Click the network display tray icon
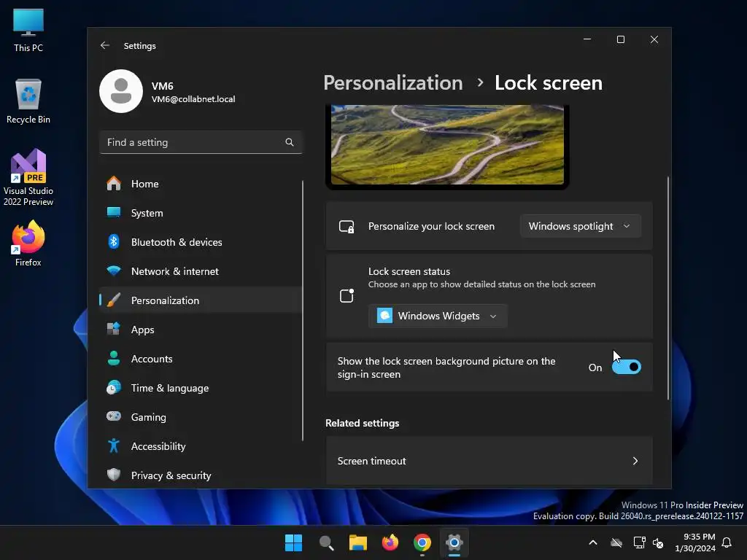Image resolution: width=747 pixels, height=560 pixels. pos(639,542)
